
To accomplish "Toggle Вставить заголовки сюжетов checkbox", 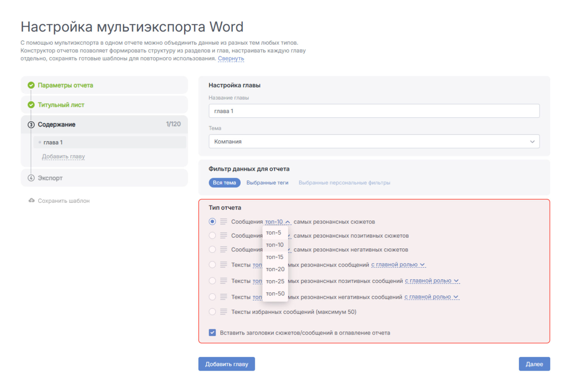I will click(x=212, y=333).
